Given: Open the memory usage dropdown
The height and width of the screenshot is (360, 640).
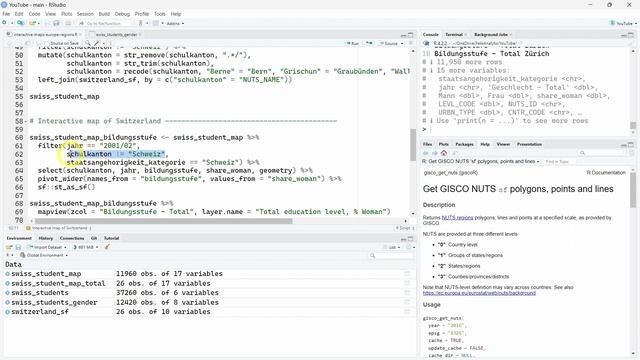Looking at the screenshot, I should tap(85, 247).
